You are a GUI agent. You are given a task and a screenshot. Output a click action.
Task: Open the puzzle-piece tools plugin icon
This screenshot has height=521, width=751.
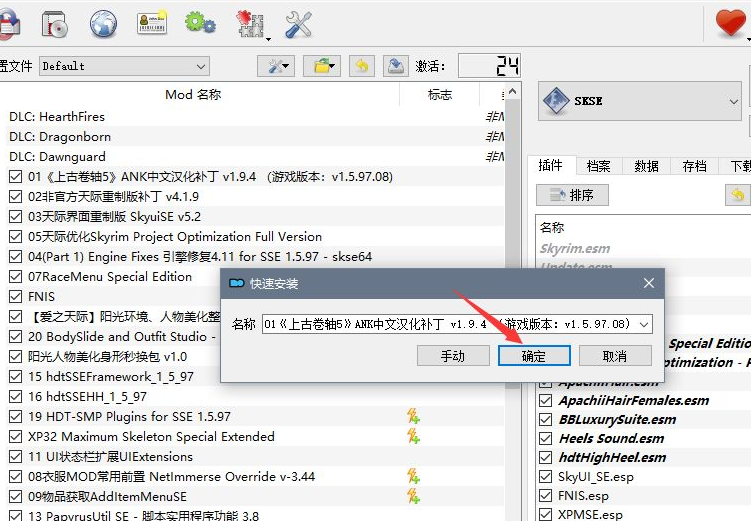coord(250,24)
